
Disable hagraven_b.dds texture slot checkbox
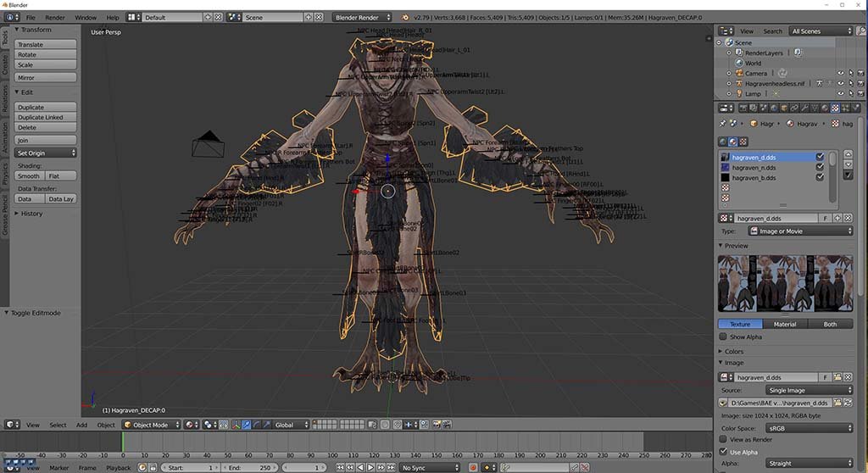click(820, 177)
